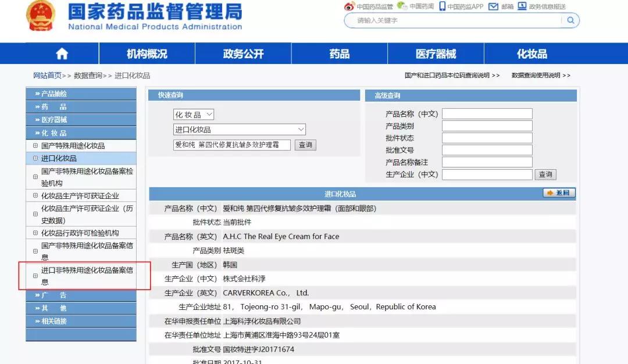Select the 政务公开 menu item

point(243,53)
